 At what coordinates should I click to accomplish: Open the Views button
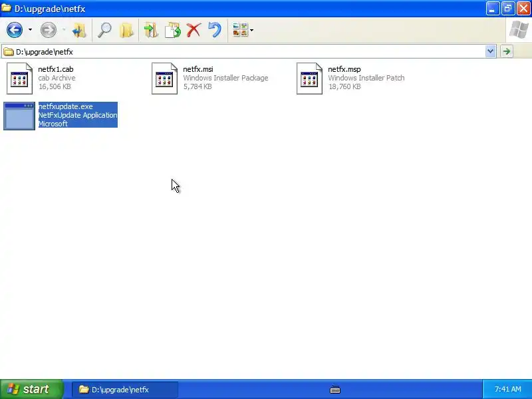coord(240,30)
